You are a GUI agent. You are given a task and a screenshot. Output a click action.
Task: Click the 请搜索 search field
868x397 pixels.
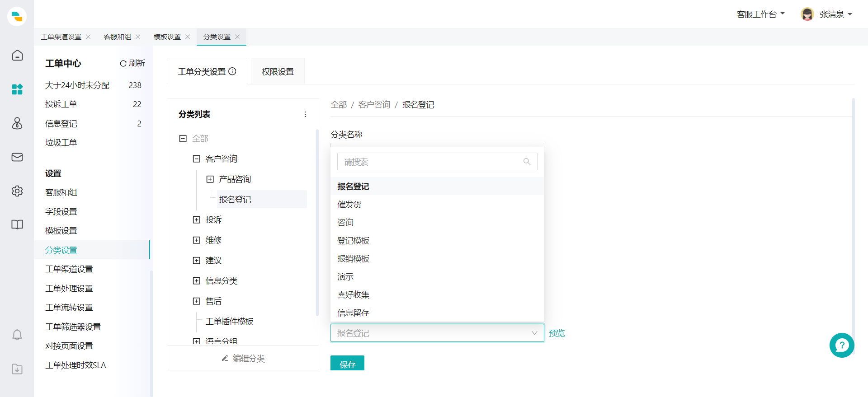point(437,162)
